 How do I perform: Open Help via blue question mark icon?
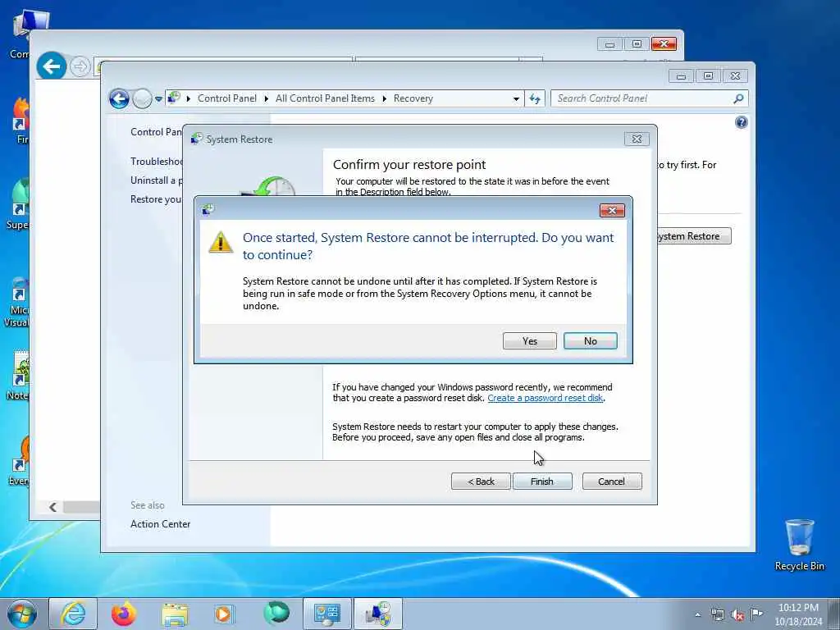click(x=742, y=123)
